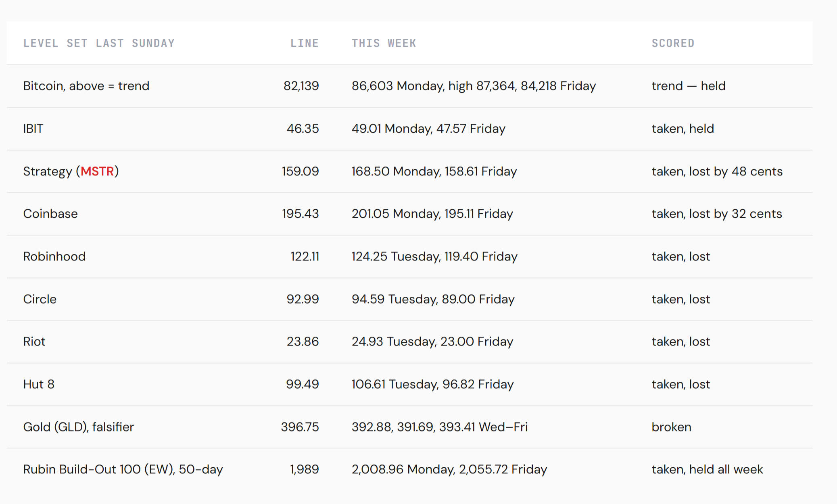Click the Bitcoin line value 82,139

point(301,86)
